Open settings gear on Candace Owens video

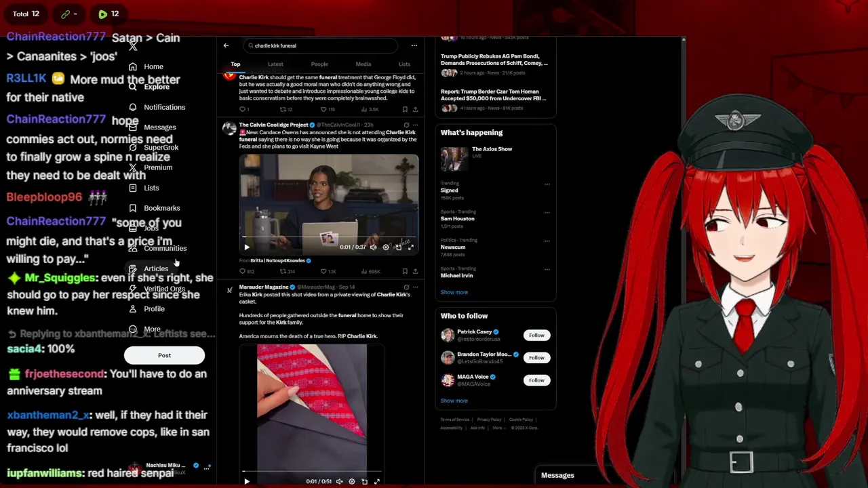point(386,247)
